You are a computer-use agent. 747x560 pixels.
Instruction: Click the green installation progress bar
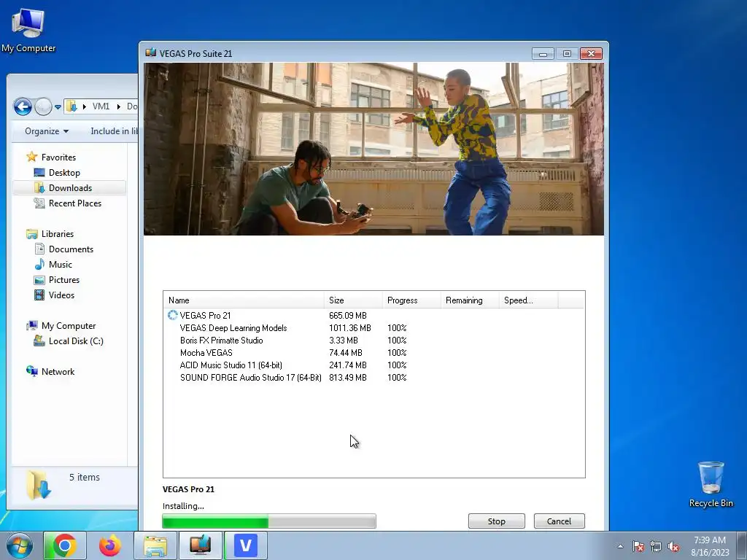pyautogui.click(x=269, y=521)
